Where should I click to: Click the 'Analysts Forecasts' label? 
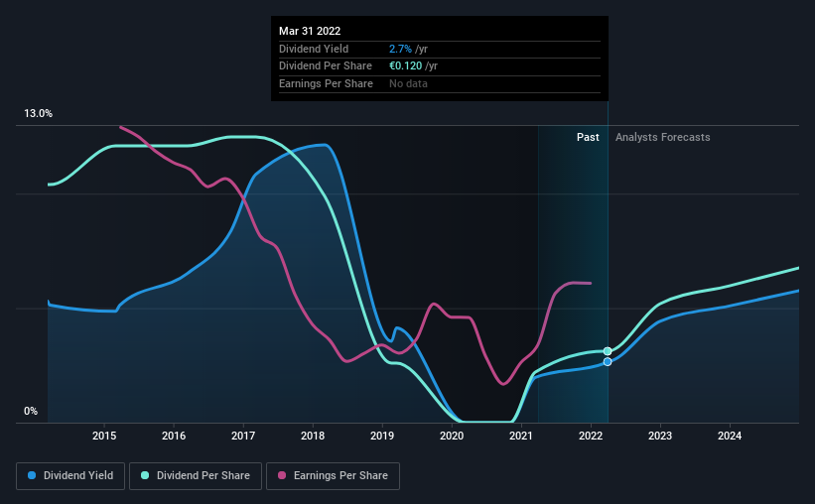(x=663, y=137)
